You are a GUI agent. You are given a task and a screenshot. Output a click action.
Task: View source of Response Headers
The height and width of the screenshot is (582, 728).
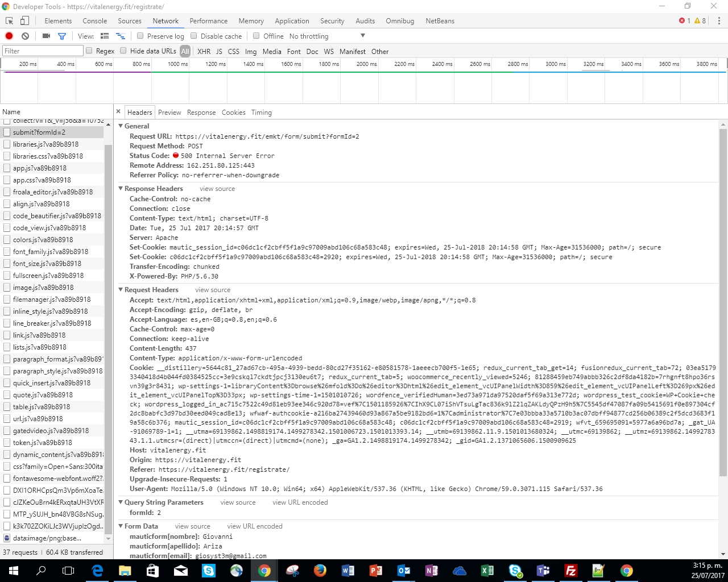[x=217, y=189]
